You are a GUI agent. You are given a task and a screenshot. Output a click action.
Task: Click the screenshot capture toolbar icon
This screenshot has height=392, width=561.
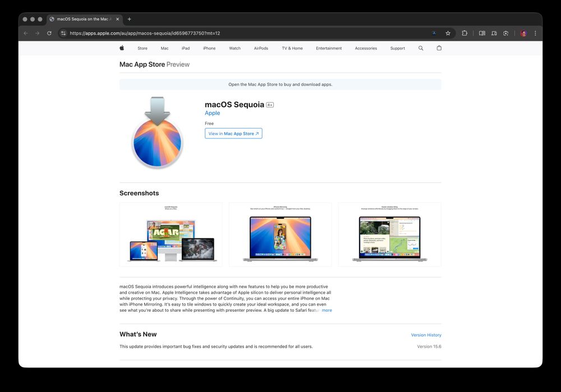click(x=506, y=33)
